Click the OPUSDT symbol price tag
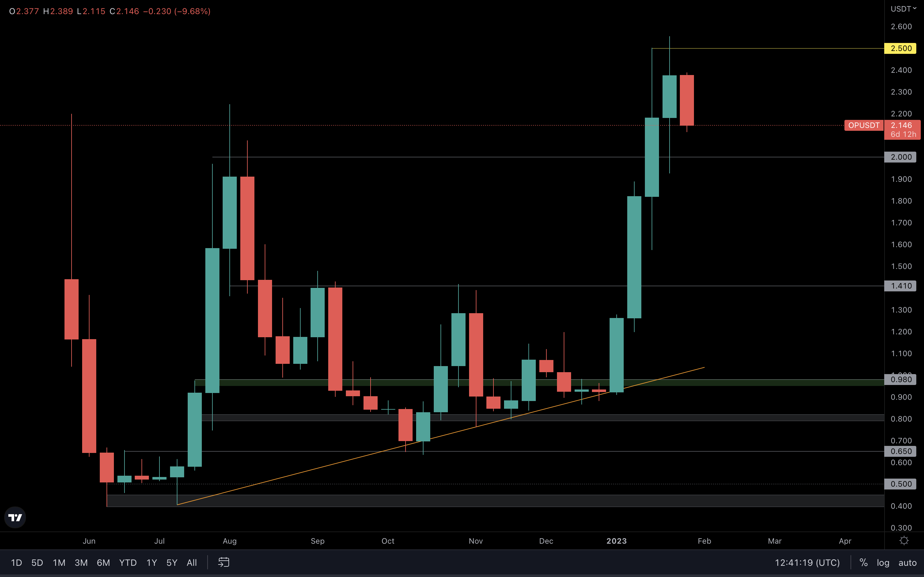The image size is (924, 577). (864, 126)
